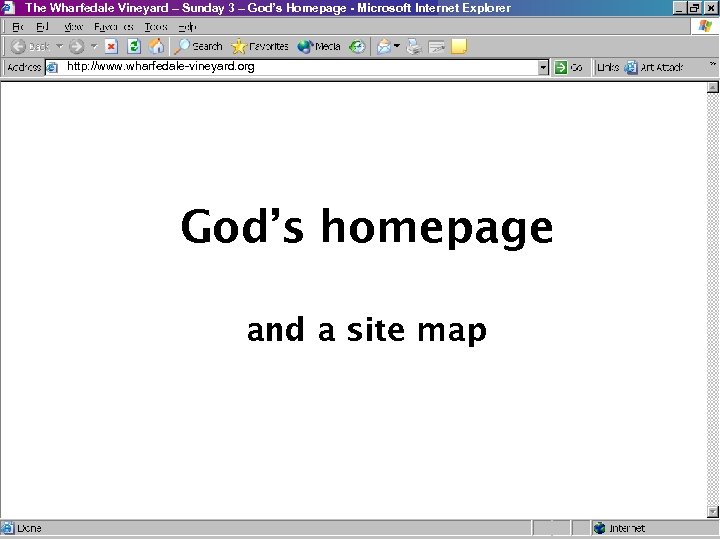
Task: Click the scroll down arrow
Action: [713, 511]
